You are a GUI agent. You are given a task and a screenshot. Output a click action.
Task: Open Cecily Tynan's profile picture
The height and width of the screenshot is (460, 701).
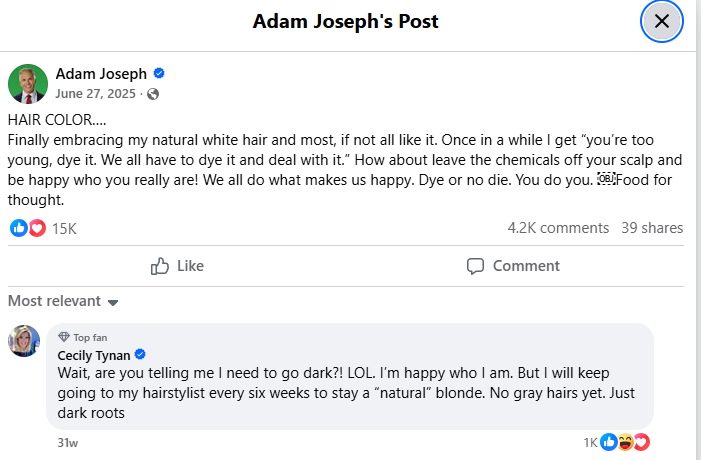pyautogui.click(x=24, y=341)
